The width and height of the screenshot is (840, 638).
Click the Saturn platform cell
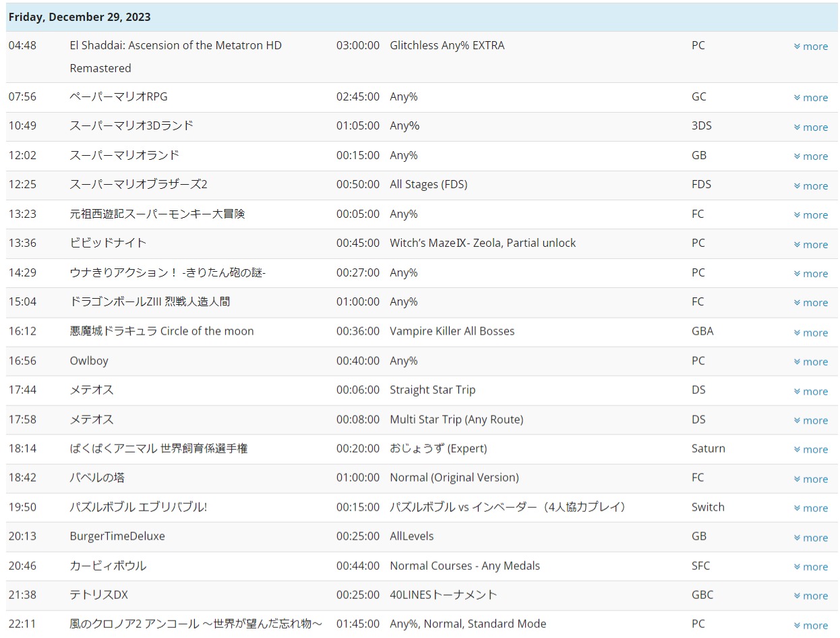[x=709, y=448]
